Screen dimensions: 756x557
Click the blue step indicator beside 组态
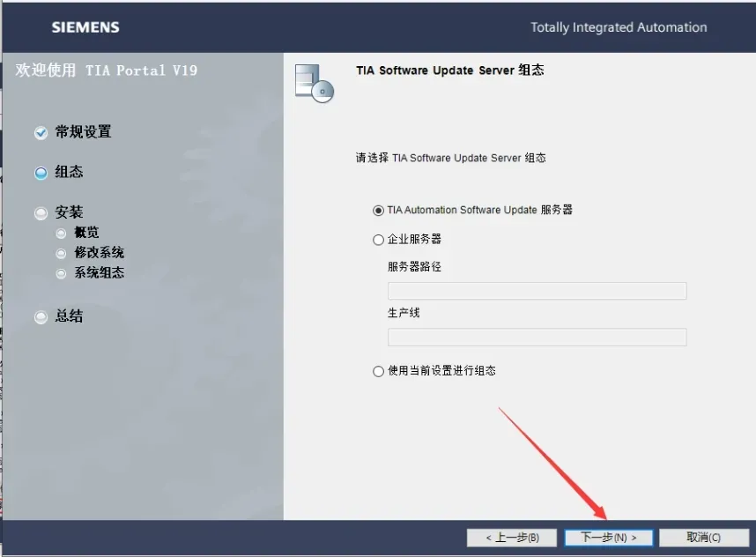pos(41,173)
